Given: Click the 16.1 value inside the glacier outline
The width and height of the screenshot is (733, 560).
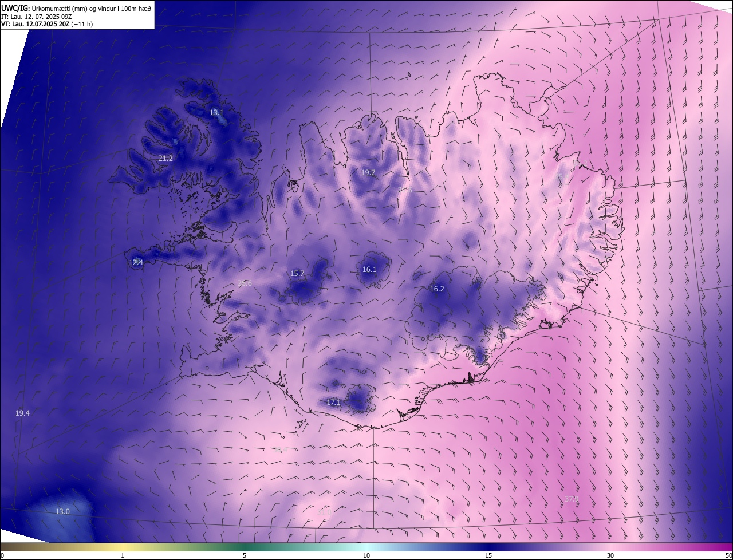Looking at the screenshot, I should pyautogui.click(x=369, y=270).
